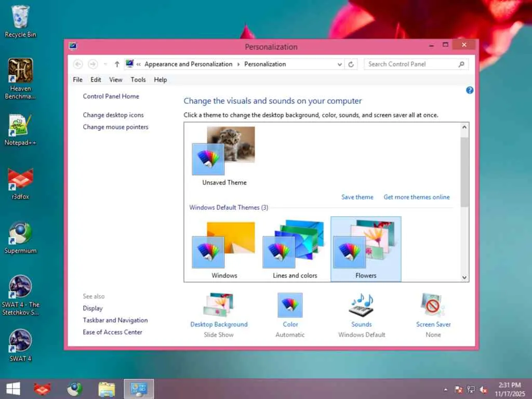Show hidden tray icons arrow
Image resolution: width=532 pixels, height=399 pixels.
[x=445, y=390]
